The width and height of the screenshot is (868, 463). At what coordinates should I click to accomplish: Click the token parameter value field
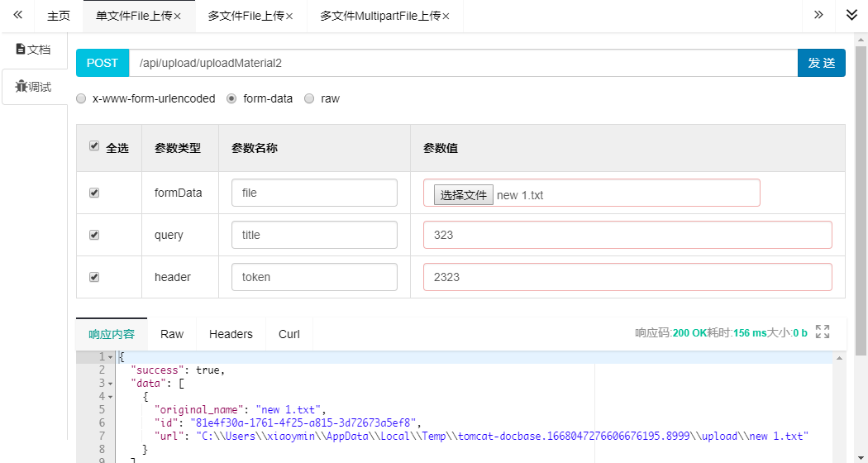pyautogui.click(x=627, y=277)
